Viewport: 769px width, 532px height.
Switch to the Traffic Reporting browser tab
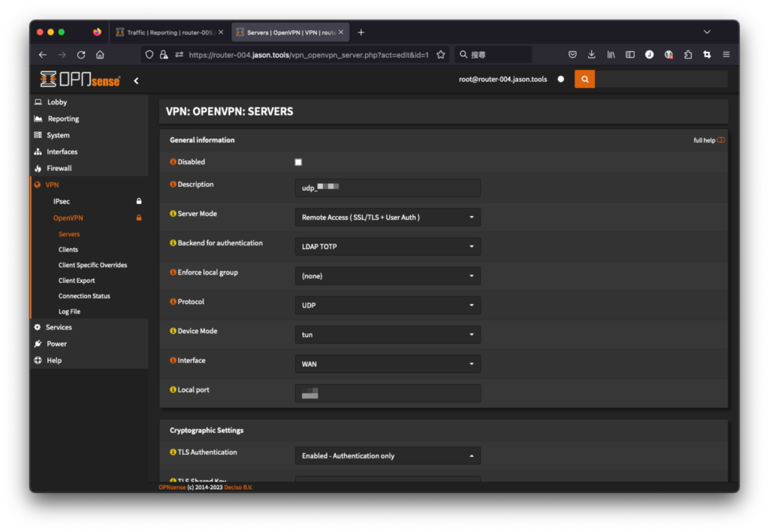tap(169, 32)
